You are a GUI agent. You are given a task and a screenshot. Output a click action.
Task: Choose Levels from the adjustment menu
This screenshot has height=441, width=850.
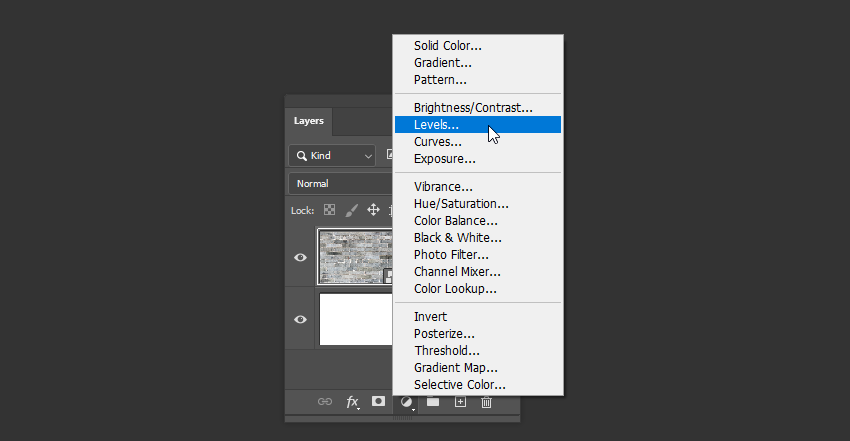pos(437,125)
